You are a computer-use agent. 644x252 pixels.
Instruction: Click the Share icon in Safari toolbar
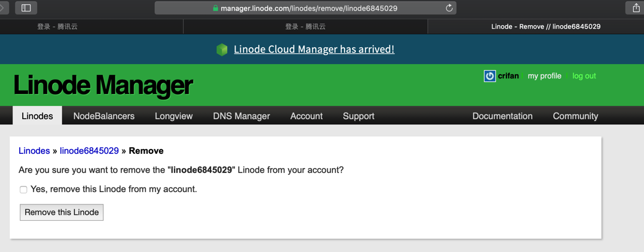[x=636, y=8]
